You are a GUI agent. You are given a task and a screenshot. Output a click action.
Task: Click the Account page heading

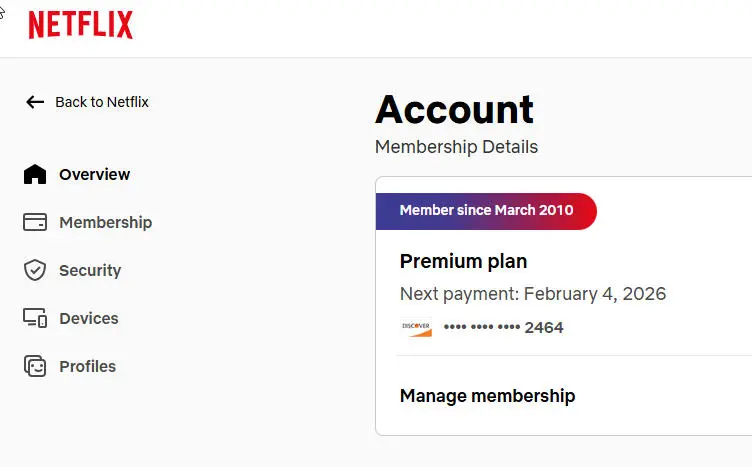(x=454, y=110)
